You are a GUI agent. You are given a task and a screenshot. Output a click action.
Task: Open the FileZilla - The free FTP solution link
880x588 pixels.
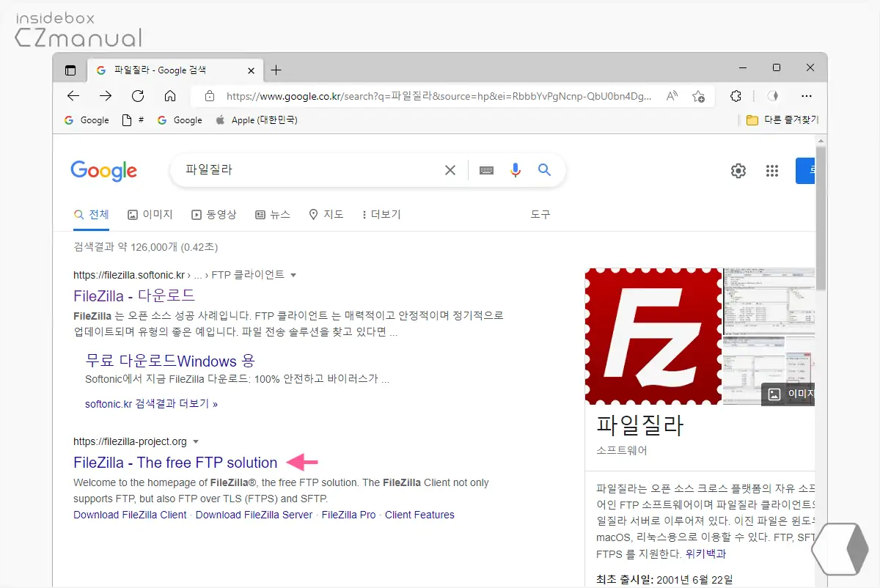coord(175,463)
